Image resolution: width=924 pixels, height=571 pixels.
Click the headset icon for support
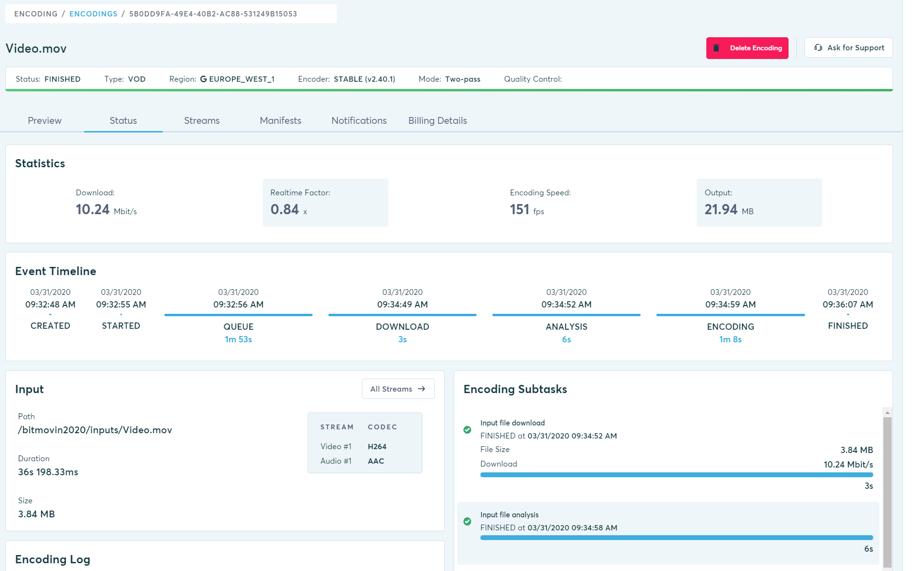click(818, 47)
